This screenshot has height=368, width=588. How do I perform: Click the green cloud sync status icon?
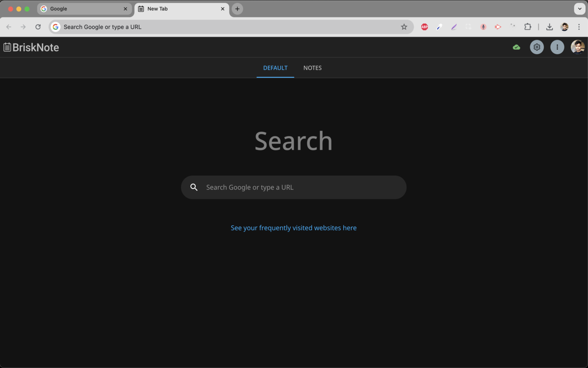click(x=516, y=47)
